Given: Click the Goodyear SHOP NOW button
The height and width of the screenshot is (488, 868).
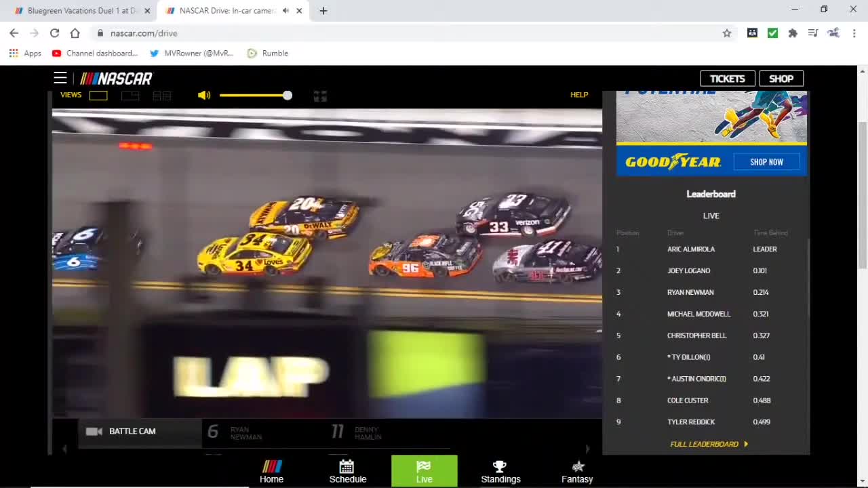Looking at the screenshot, I should coord(767,162).
